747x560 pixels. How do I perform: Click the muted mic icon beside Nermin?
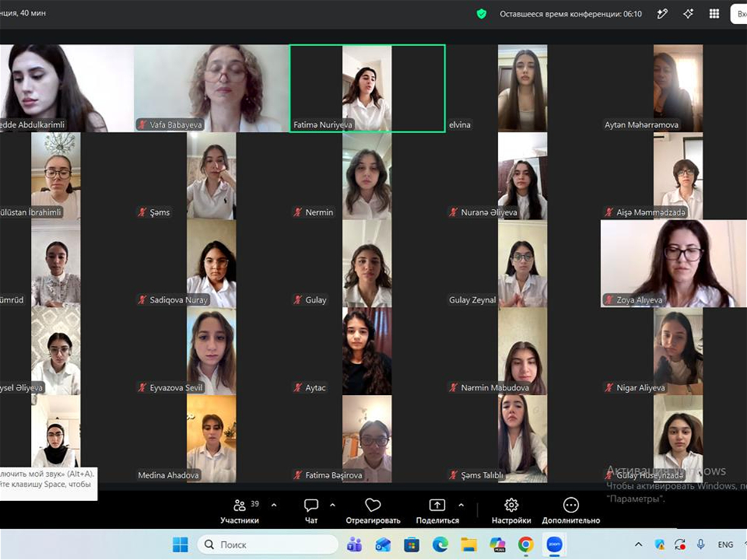click(298, 213)
